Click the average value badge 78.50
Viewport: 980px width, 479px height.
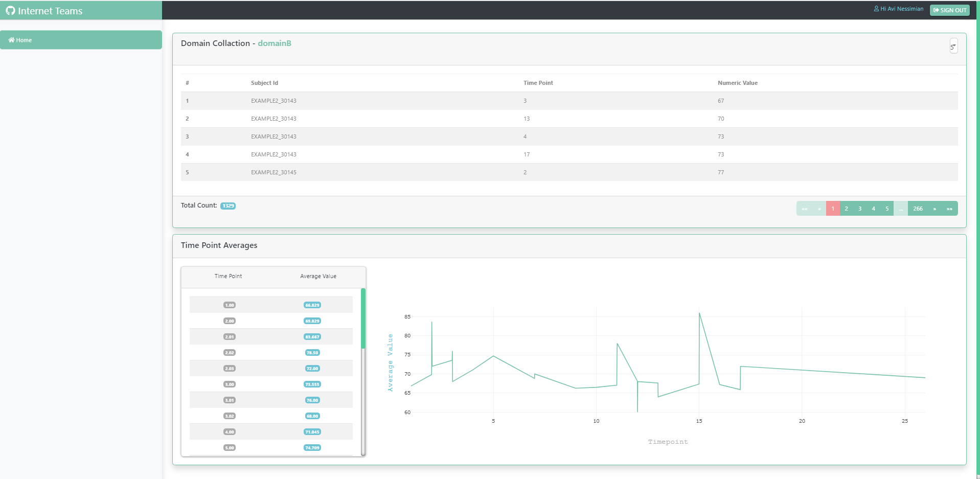click(312, 353)
